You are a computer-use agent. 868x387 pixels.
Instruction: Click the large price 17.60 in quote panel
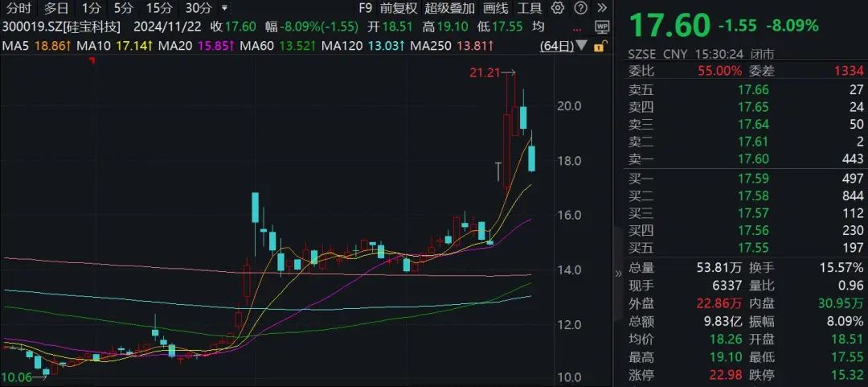coord(669,25)
